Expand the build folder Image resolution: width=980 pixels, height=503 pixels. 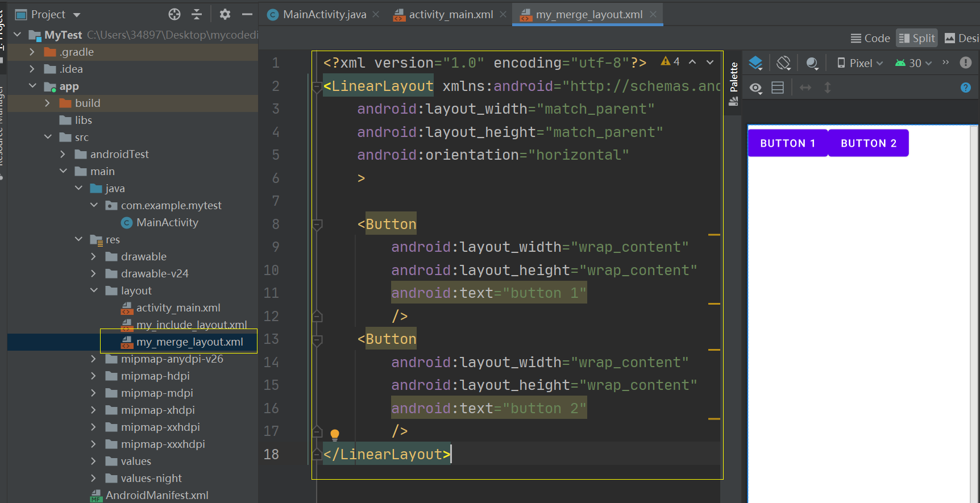pos(47,103)
